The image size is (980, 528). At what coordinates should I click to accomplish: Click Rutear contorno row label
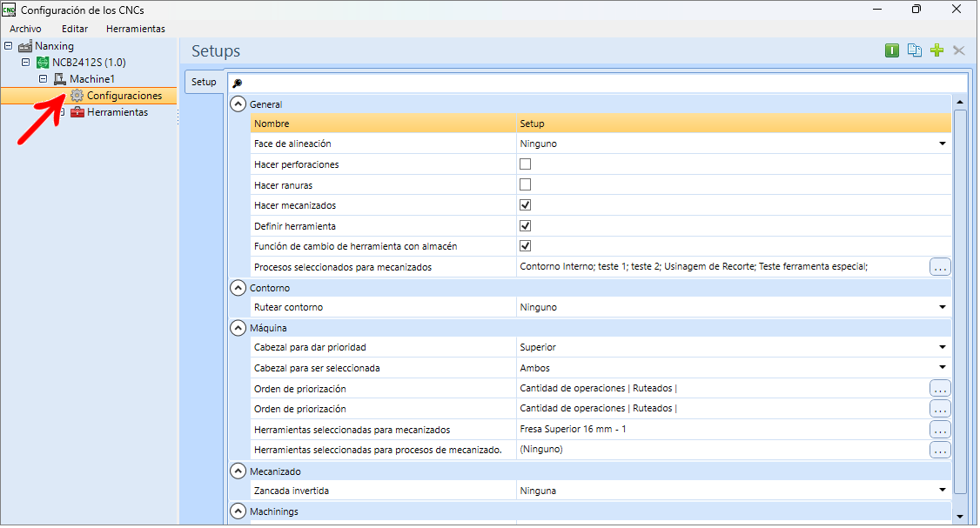click(x=288, y=307)
